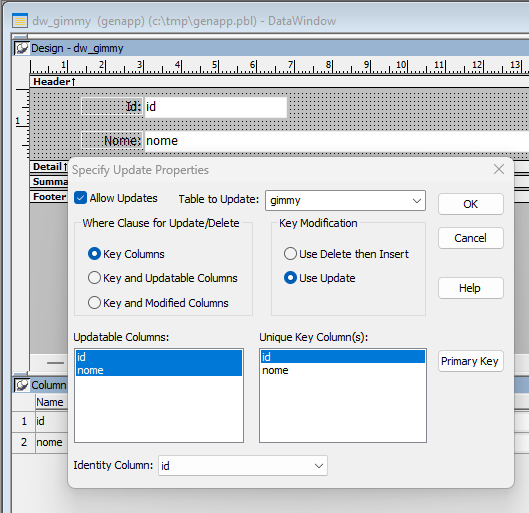Select Key and Modified Columns option
The height and width of the screenshot is (513, 529).
coord(94,303)
